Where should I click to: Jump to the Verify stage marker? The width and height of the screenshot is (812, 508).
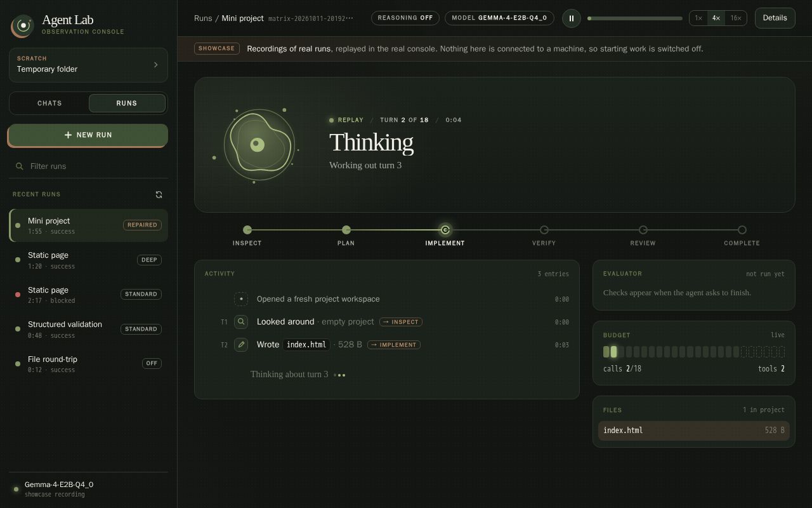click(544, 230)
